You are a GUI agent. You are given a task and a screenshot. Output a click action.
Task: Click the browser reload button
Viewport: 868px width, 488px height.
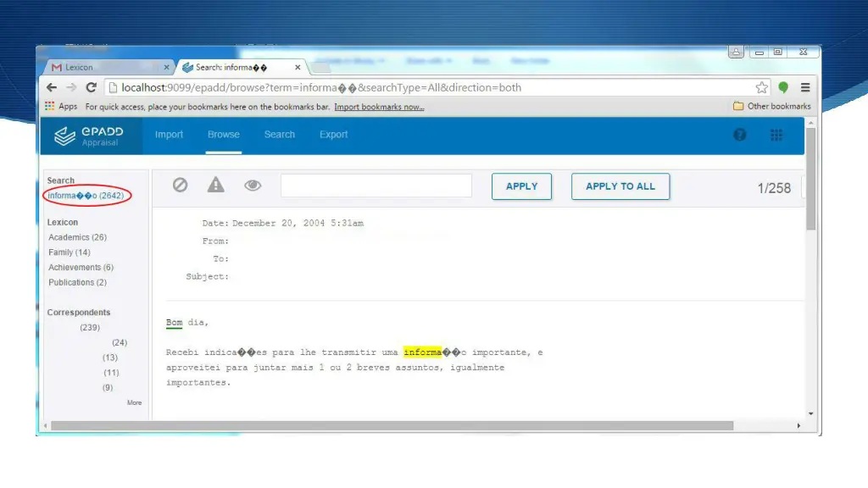click(91, 87)
